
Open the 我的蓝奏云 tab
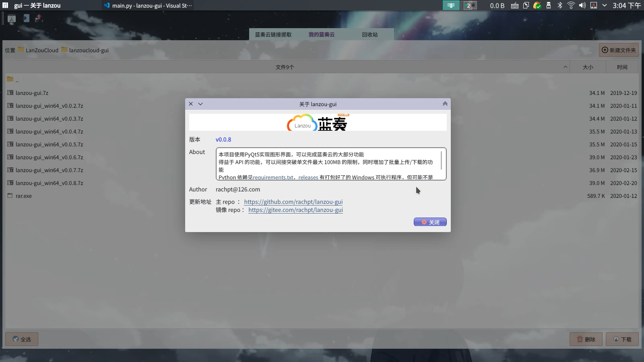[322, 35]
